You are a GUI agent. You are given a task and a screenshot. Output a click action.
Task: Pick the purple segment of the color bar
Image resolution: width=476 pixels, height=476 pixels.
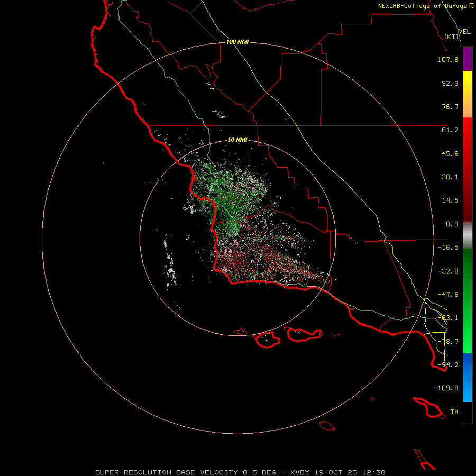467,59
